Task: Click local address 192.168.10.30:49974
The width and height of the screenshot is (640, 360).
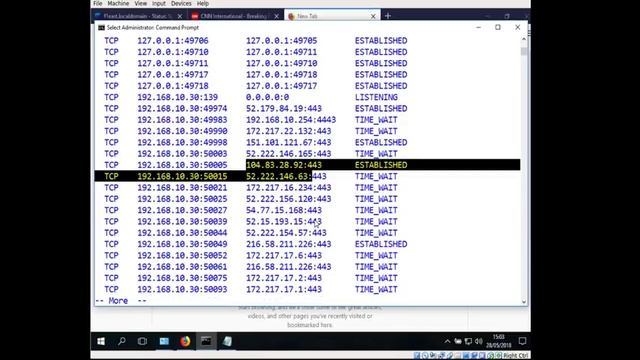Action: coord(182,109)
